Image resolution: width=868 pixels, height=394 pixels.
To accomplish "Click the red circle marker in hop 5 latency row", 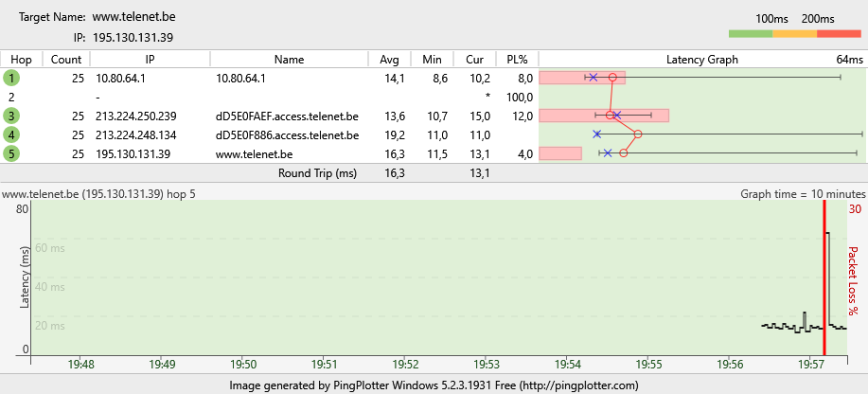I will pyautogui.click(x=623, y=152).
